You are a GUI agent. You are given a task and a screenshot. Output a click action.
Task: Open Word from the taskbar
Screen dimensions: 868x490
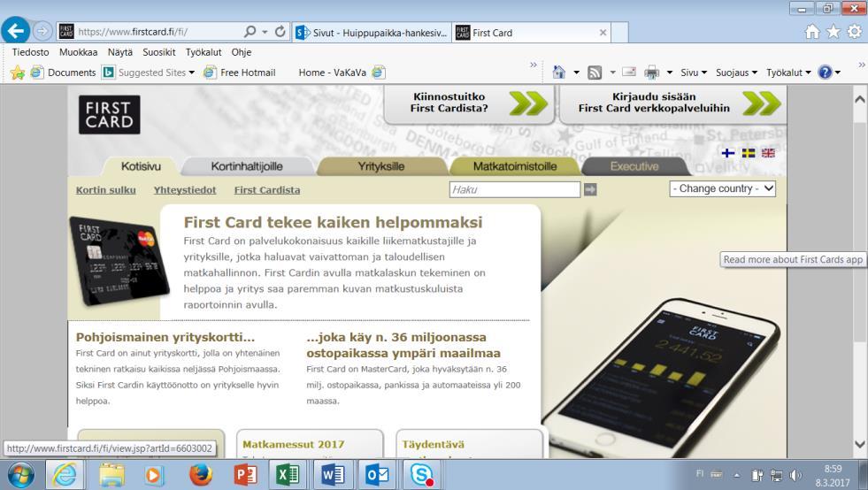tap(333, 474)
